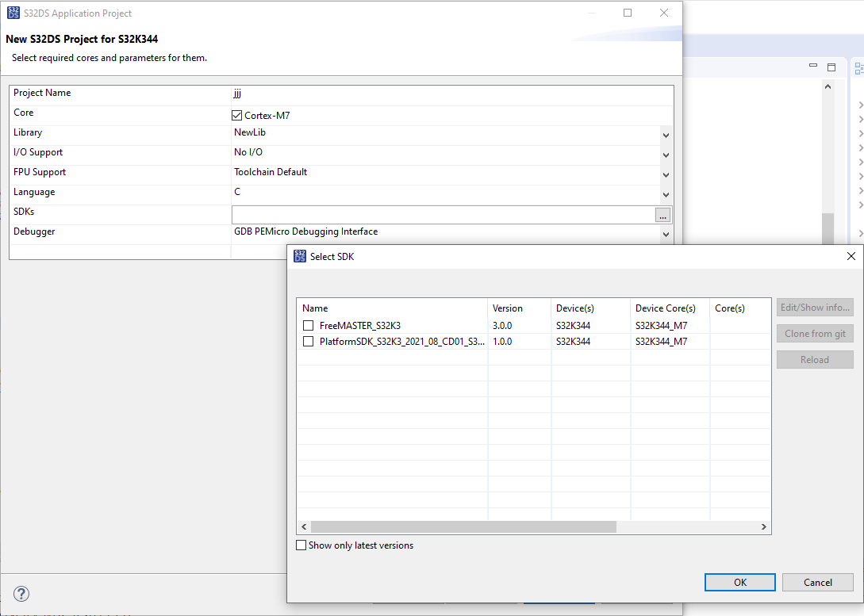Open the Language dropdown
864x616 pixels.
click(665, 194)
